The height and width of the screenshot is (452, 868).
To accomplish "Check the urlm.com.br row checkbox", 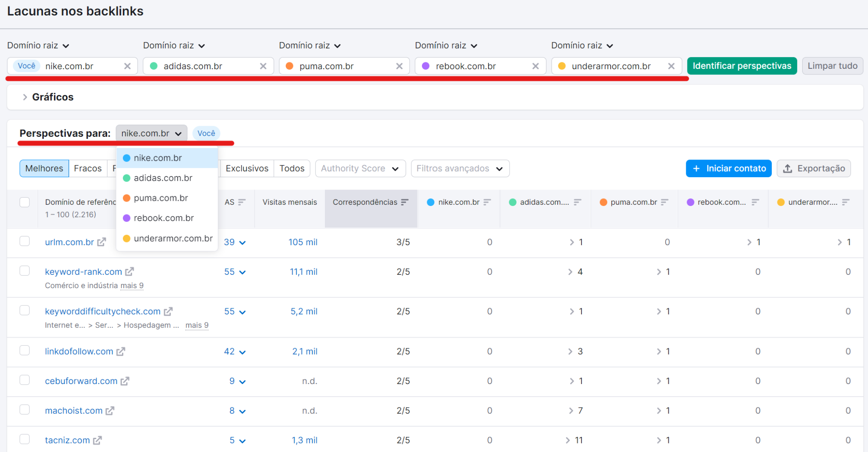I will point(24,241).
